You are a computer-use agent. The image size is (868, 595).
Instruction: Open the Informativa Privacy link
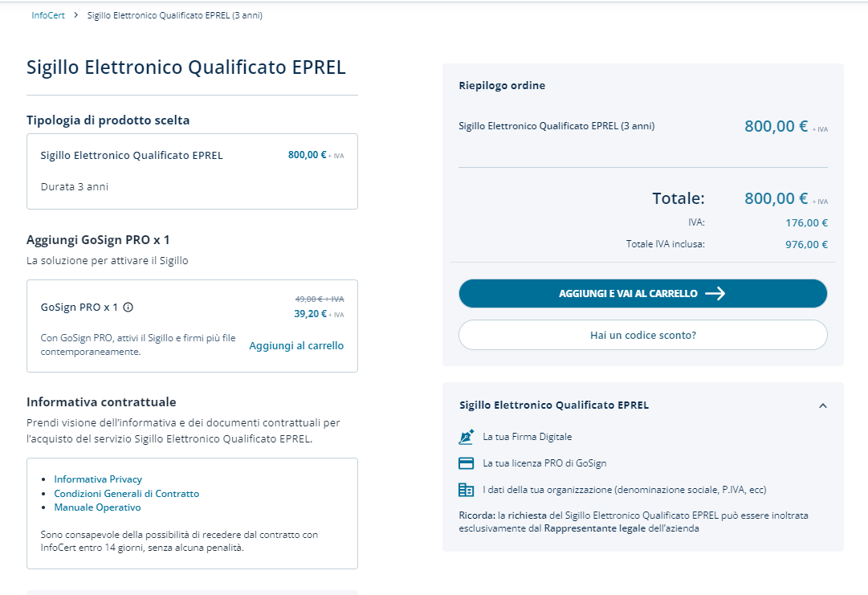[98, 479]
